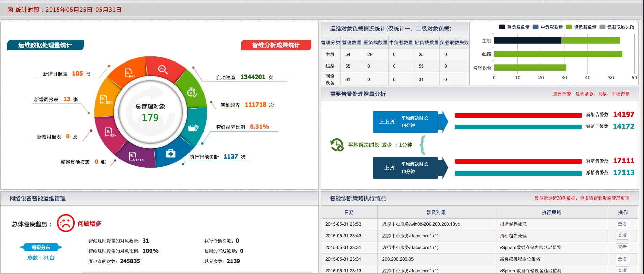Toggle 重负载数量 legend series
The width and height of the screenshot is (644, 274).
(x=515, y=27)
